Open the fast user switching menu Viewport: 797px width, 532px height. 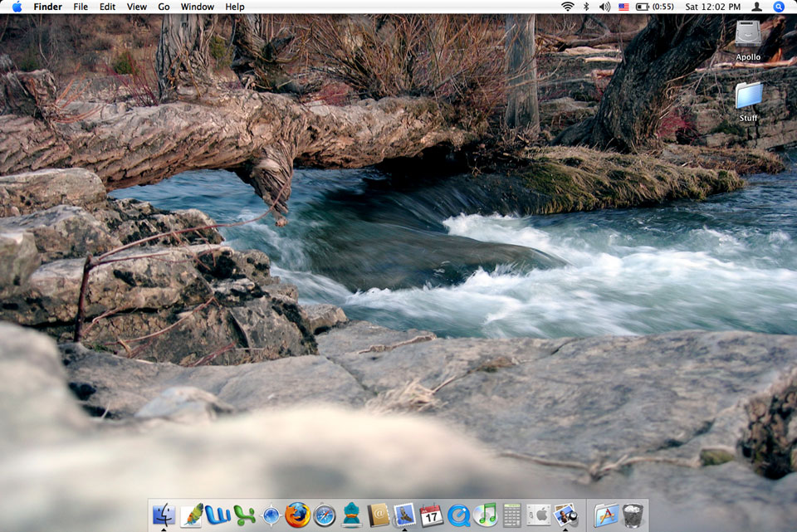coord(757,7)
